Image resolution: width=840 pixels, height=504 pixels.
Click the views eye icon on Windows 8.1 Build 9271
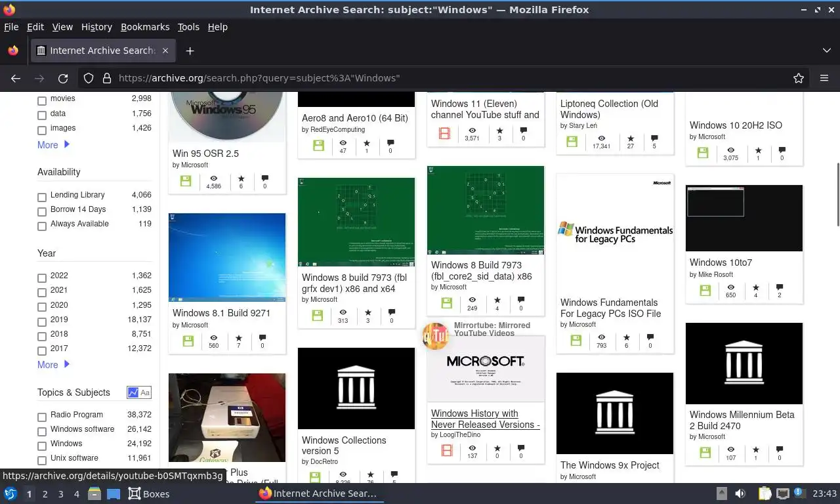[213, 337]
